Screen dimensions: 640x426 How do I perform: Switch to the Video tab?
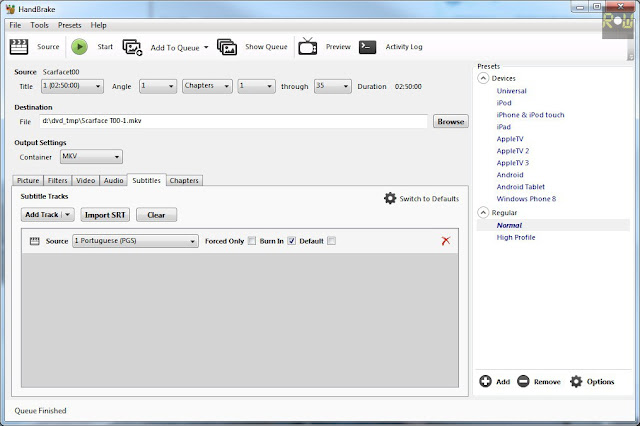point(86,180)
